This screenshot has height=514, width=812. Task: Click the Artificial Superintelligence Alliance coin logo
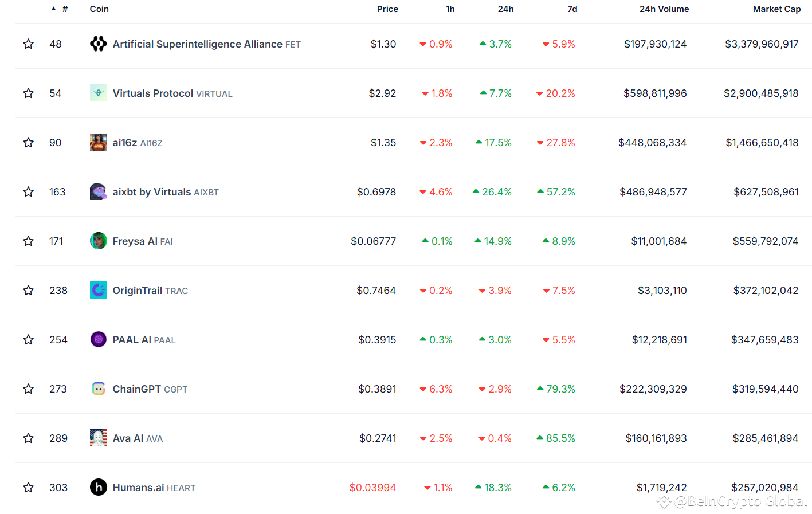98,44
